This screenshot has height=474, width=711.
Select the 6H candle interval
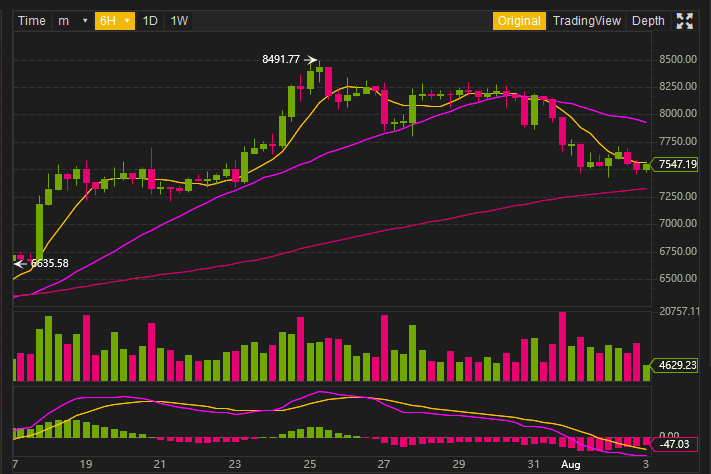[108, 21]
